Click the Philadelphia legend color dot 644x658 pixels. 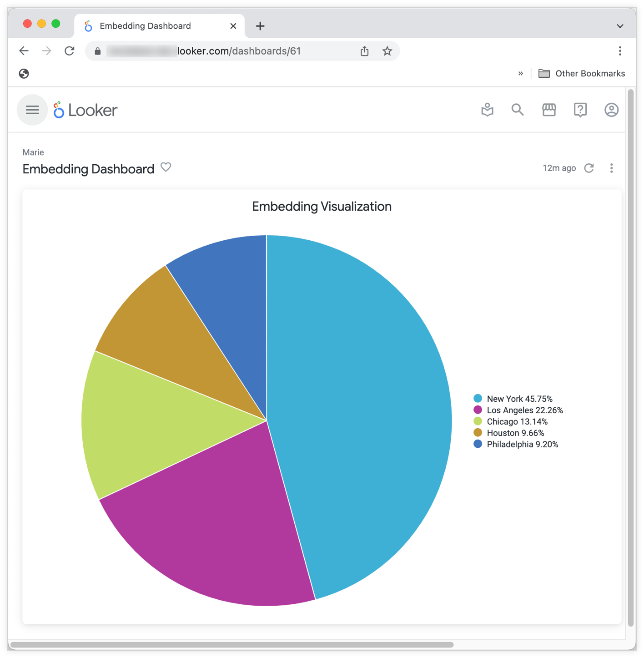point(478,444)
